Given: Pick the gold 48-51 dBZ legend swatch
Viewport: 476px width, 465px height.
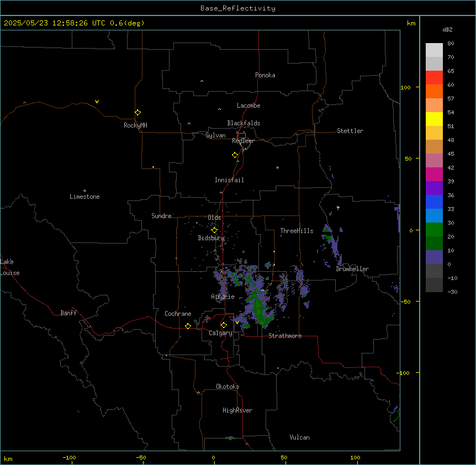Looking at the screenshot, I should pos(434,133).
